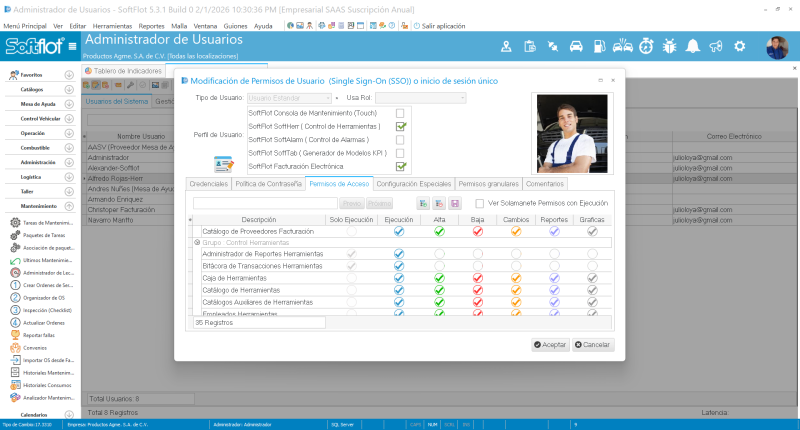Open settings gear icon in header
Screen dimensions: 800x430
[x=739, y=46]
